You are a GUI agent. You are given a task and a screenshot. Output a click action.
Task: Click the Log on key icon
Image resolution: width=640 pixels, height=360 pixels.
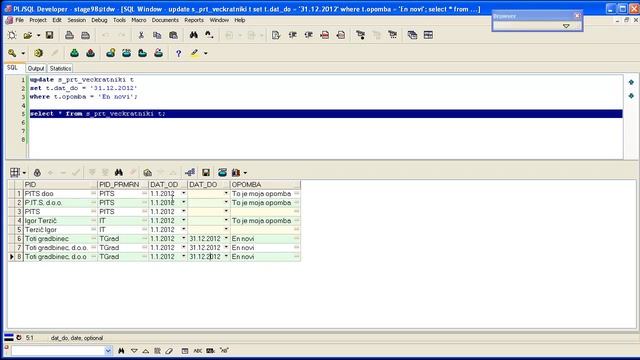click(x=12, y=53)
